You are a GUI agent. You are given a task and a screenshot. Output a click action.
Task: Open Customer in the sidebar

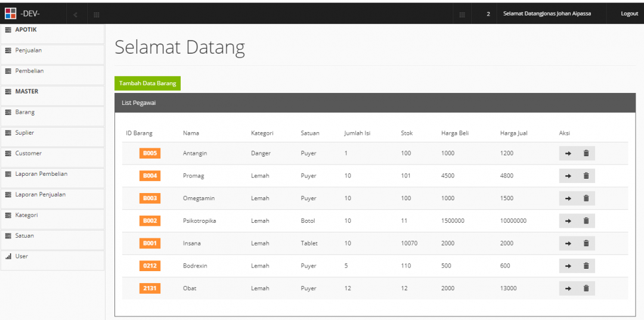(52, 157)
